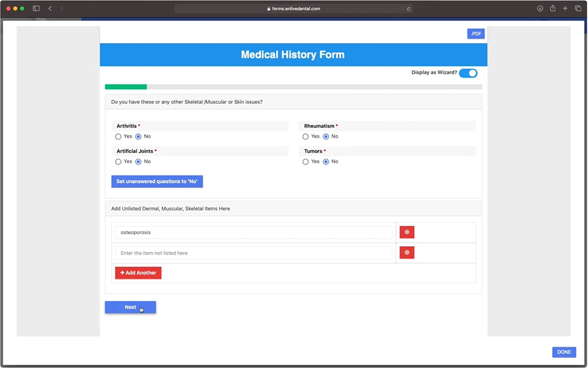
Task: Click the Safari share icon
Action: [x=553, y=9]
